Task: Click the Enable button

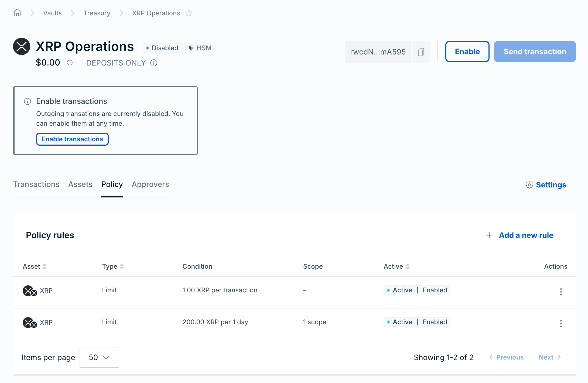Action: point(467,52)
